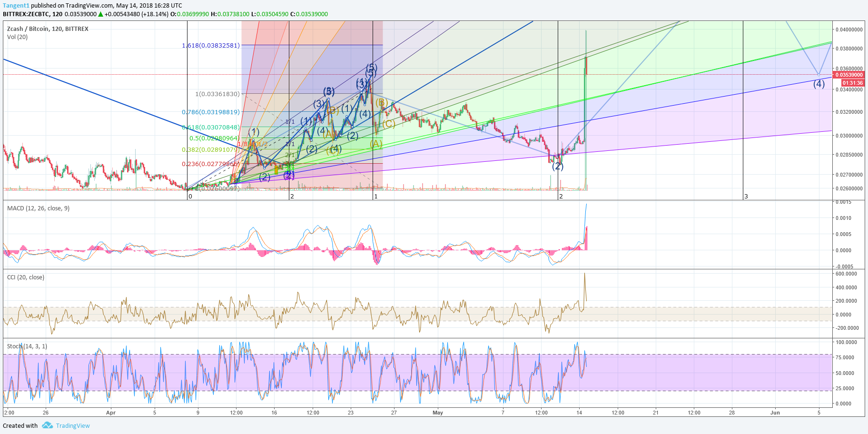The height and width of the screenshot is (434, 868).
Task: Click the wave (4) label near Jun 5
Action: (819, 84)
